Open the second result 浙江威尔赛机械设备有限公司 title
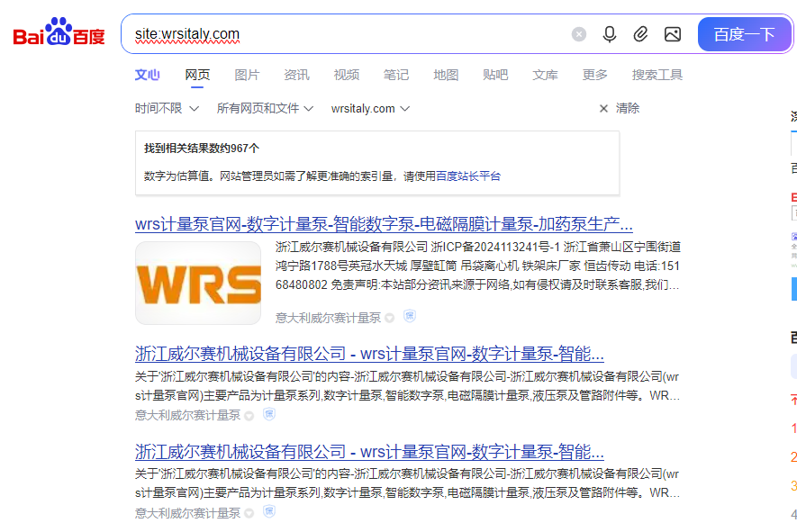Screen dimensions: 797x532 [369, 353]
